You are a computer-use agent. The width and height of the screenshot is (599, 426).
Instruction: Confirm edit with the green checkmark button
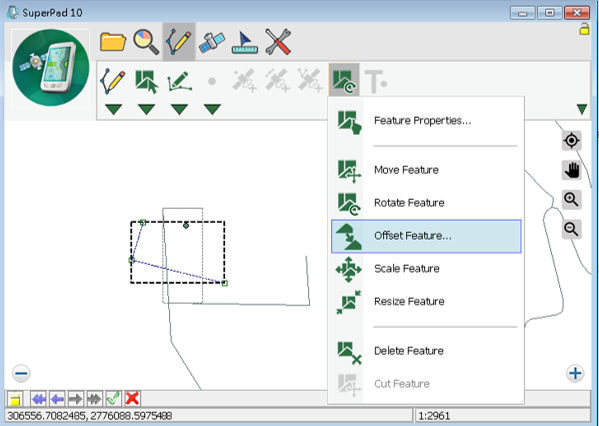[113, 399]
